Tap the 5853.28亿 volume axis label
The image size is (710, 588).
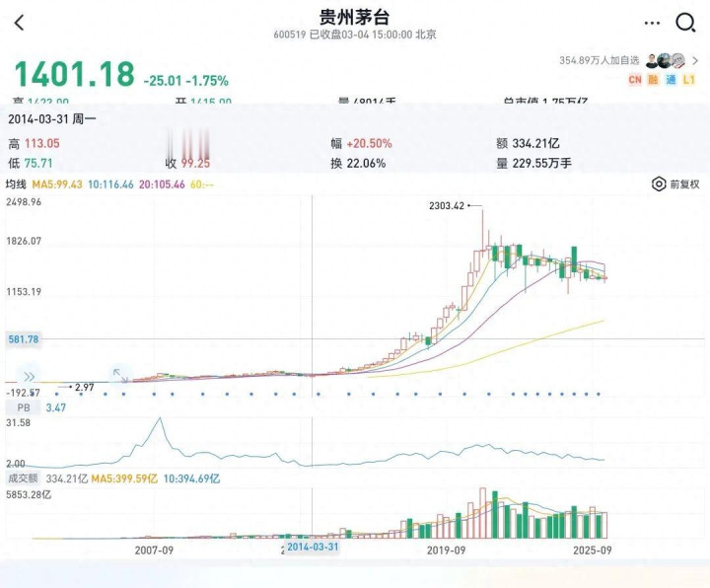[x=29, y=494]
